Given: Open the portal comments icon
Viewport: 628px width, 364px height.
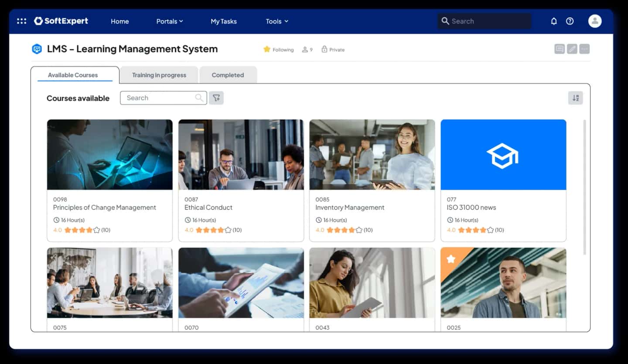Looking at the screenshot, I should pos(560,49).
